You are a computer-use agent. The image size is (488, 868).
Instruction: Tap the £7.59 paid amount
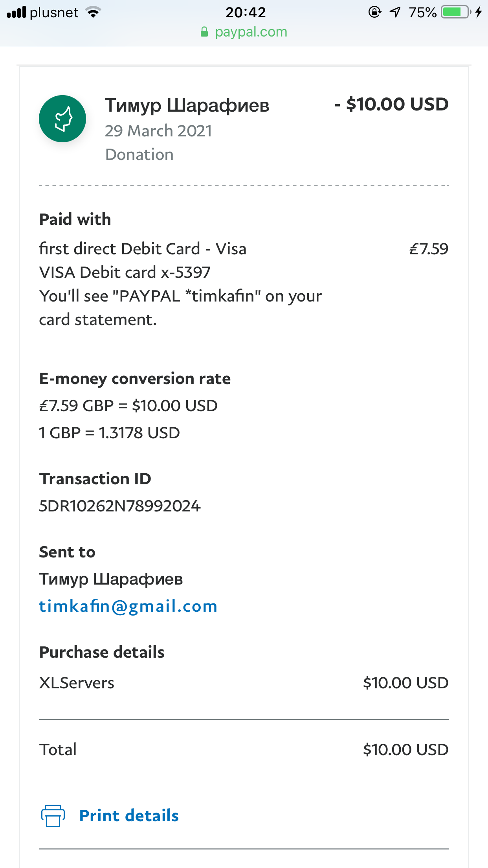click(x=429, y=249)
